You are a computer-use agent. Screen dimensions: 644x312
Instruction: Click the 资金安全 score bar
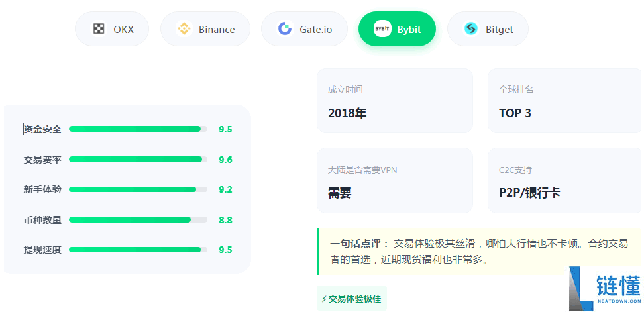138,129
